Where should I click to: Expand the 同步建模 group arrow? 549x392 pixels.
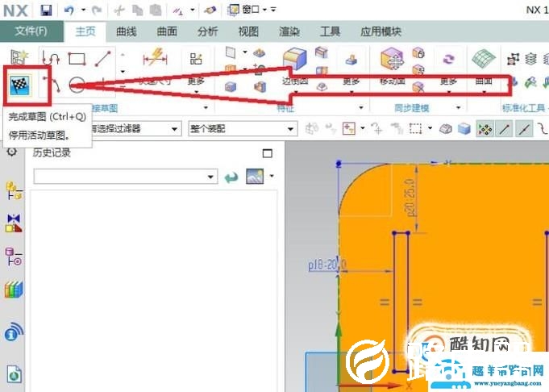point(459,107)
